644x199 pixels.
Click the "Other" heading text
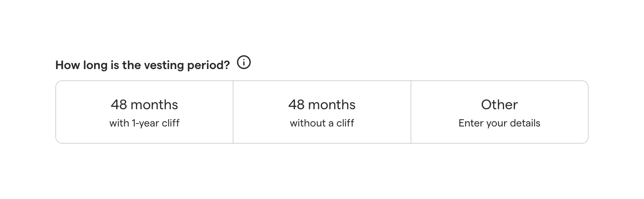499,104
